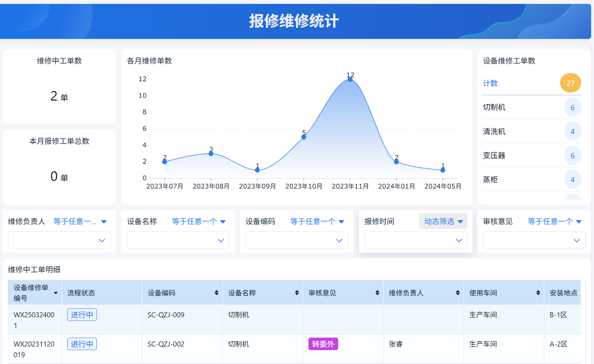
Task: Expand the 设备名称 value select box
Action: [178, 240]
